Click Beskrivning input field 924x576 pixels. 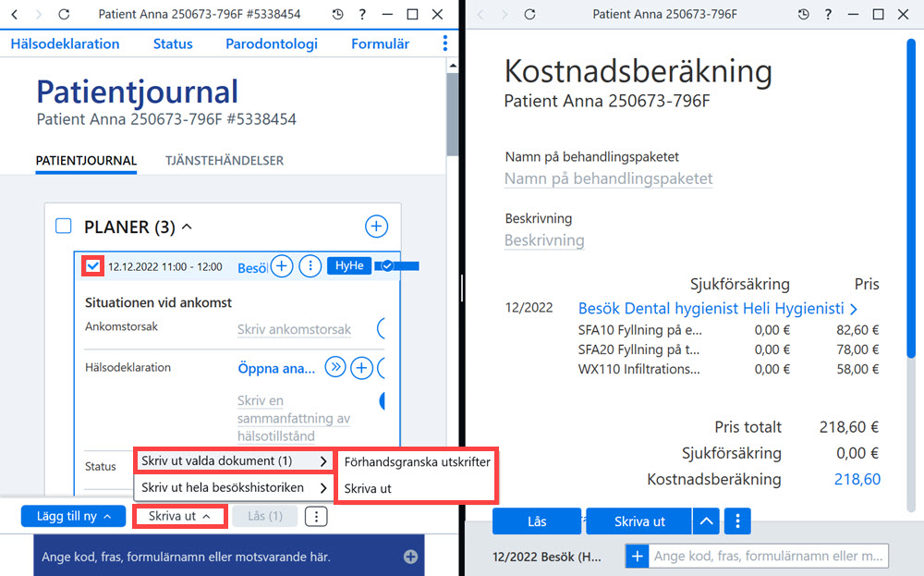point(544,240)
